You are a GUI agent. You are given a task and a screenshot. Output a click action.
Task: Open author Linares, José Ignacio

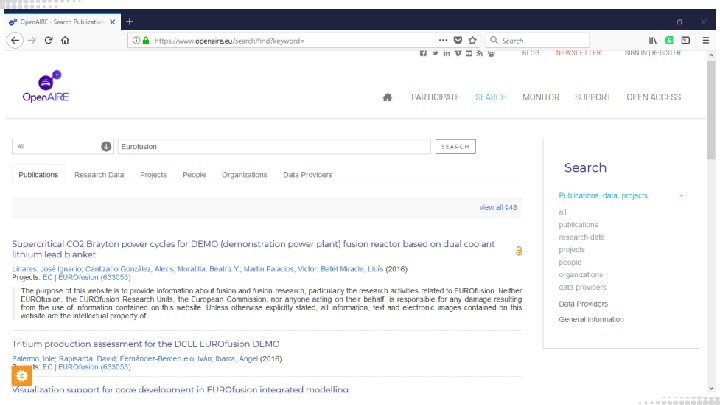[47, 269]
